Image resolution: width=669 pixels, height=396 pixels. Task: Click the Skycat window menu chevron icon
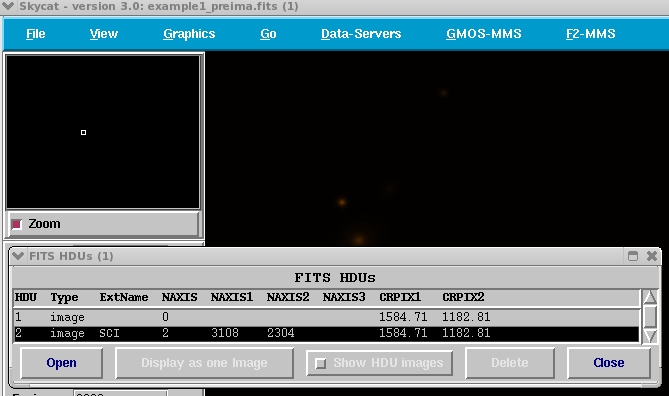[x=8, y=6]
